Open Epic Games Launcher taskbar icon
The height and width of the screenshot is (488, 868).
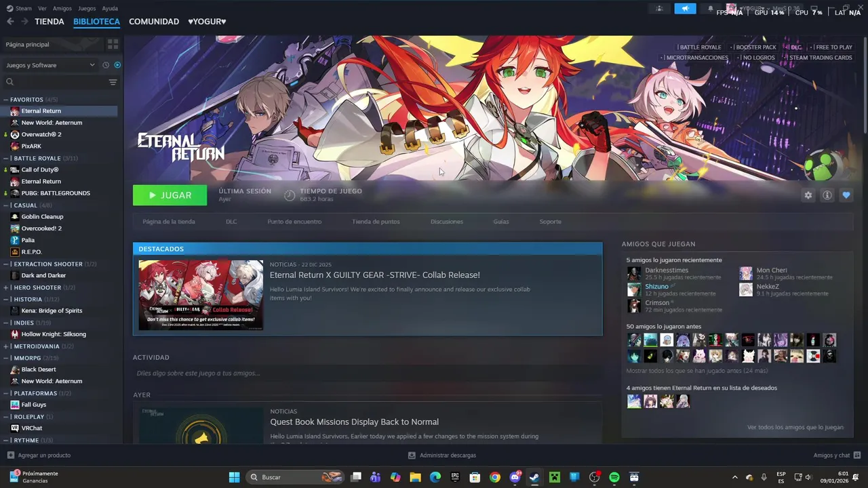coord(455,477)
